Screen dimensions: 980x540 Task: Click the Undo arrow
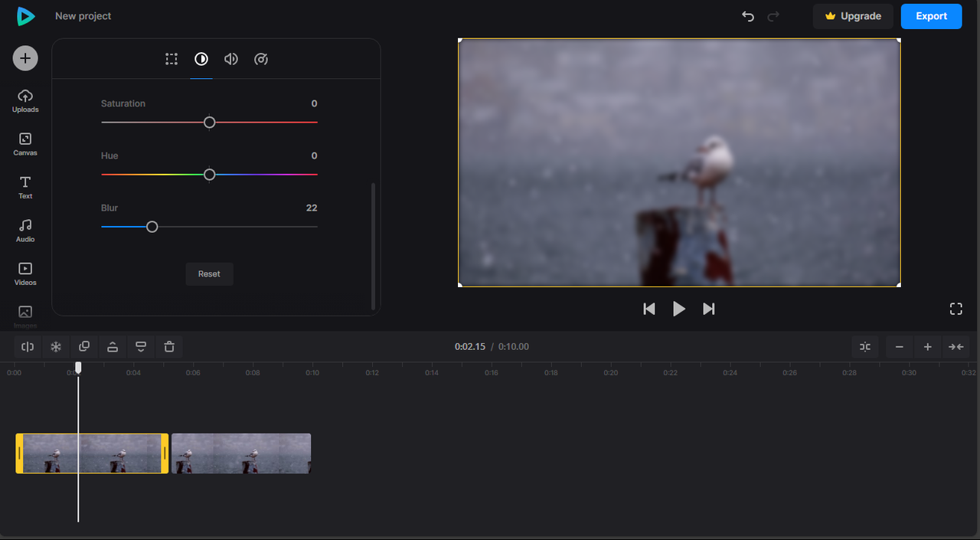(748, 16)
